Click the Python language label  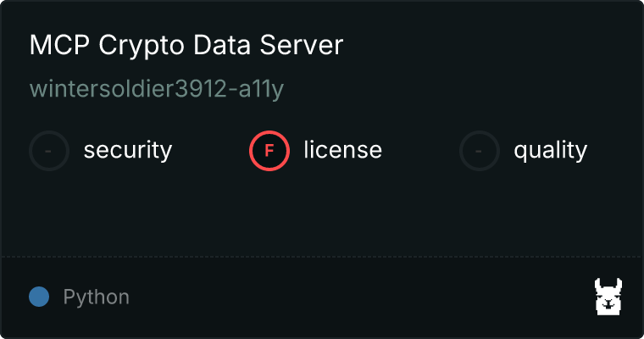pos(97,297)
